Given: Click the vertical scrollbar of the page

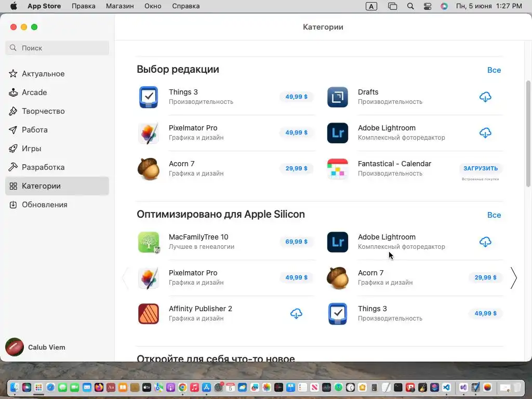Looking at the screenshot, I should (528, 134).
